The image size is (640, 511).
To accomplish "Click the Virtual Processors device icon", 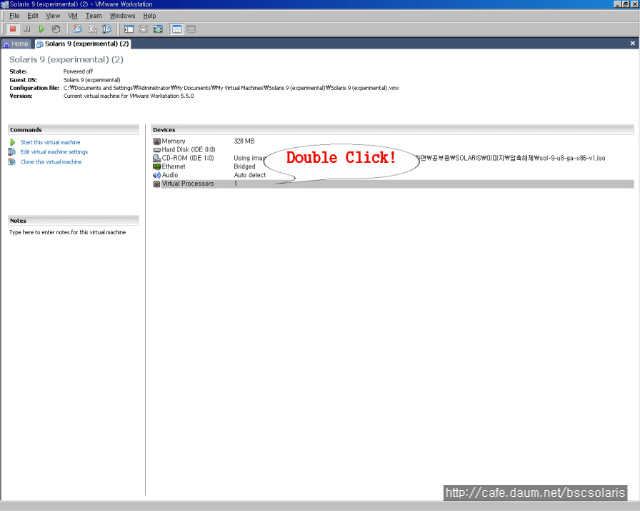I will 157,184.
